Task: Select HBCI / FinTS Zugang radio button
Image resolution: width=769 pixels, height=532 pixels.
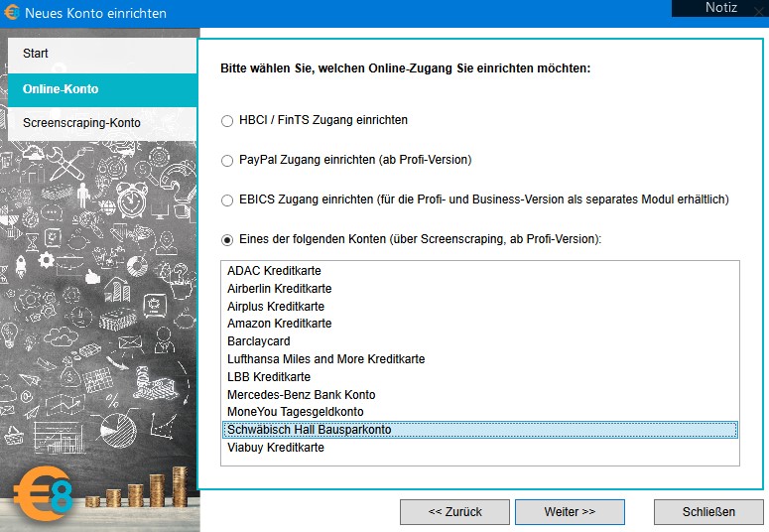Action: click(x=227, y=121)
